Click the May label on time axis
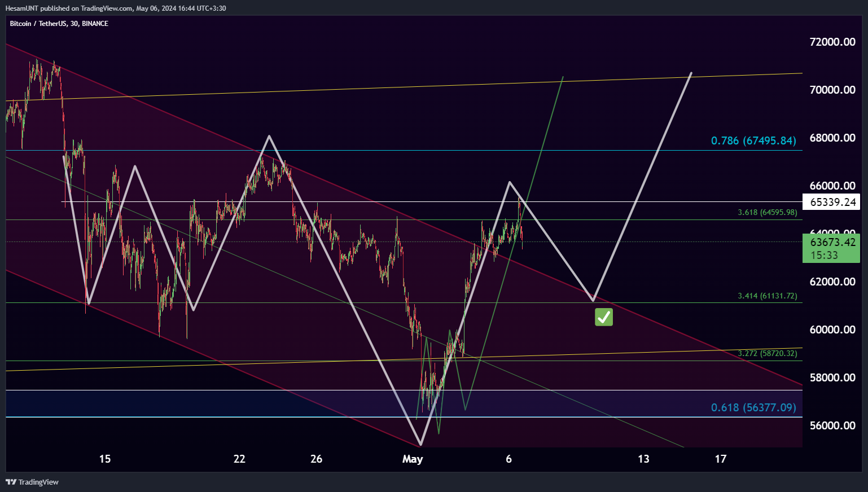Image resolution: width=868 pixels, height=492 pixels. 413,459
